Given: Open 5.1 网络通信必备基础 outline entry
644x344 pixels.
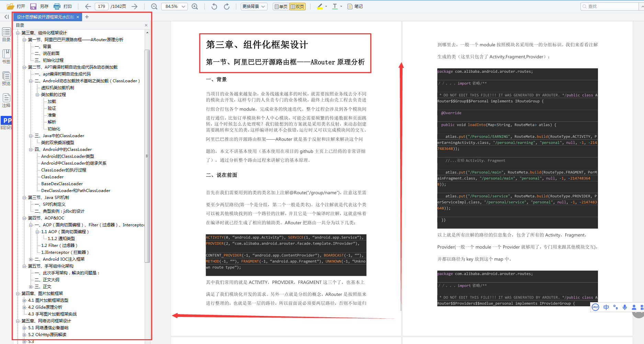Looking at the screenshot, I should 48,328.
